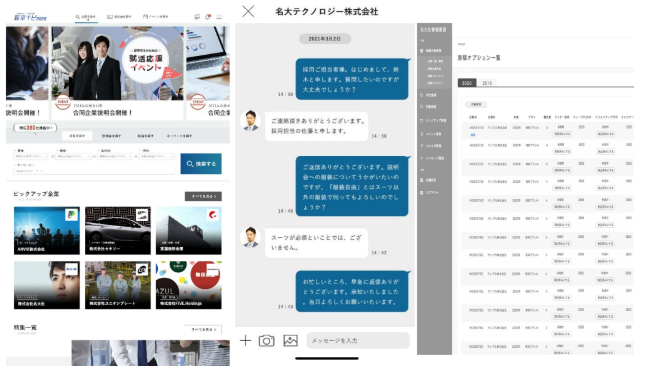The width and height of the screenshot is (650, 368).
Task: Click the blue 検索する search button
Action: (x=201, y=164)
